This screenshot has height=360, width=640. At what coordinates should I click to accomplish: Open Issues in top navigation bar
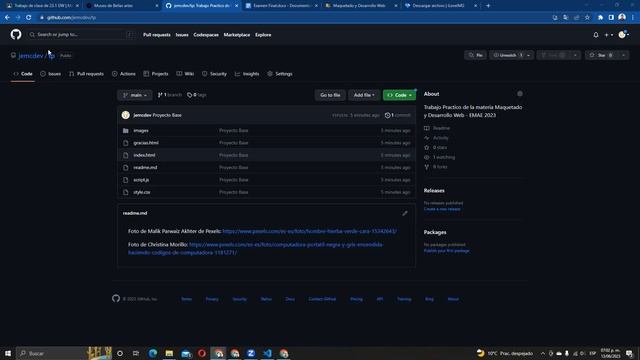[182, 35]
